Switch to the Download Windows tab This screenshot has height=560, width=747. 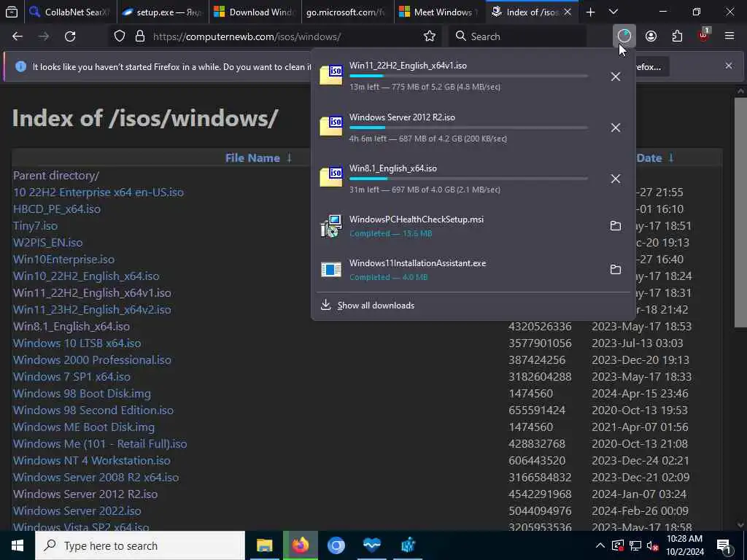[255, 12]
